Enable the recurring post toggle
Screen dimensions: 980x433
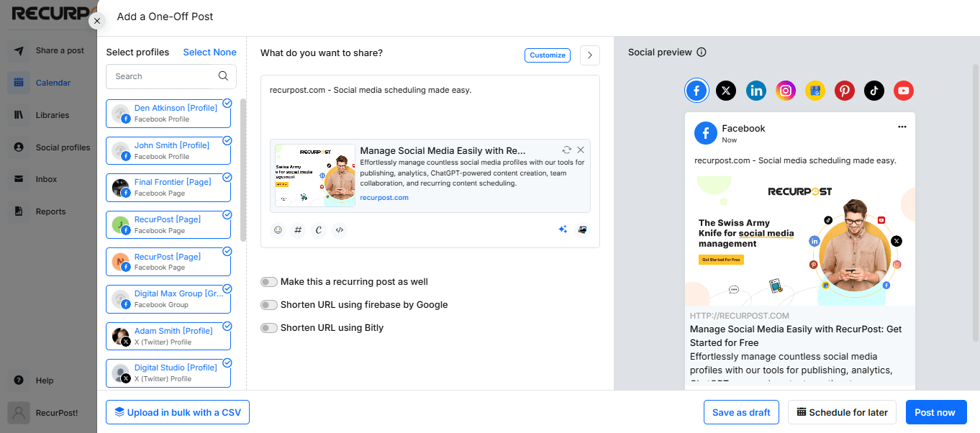tap(269, 281)
